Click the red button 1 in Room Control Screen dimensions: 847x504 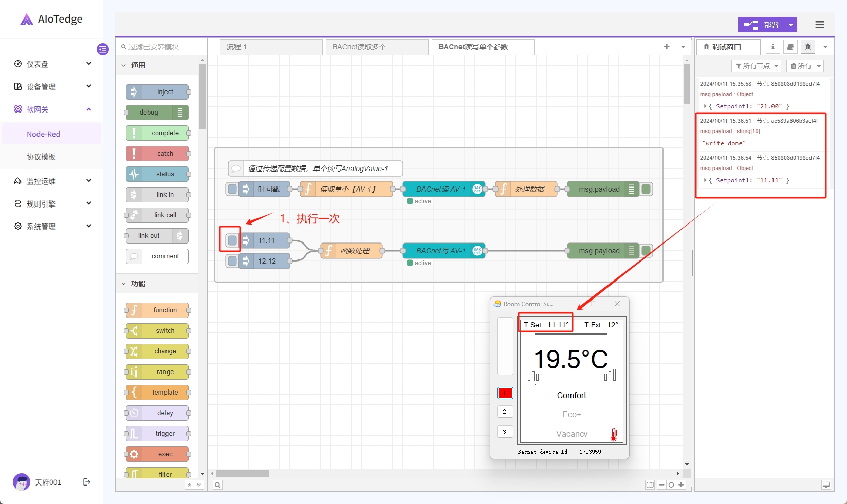click(x=505, y=393)
